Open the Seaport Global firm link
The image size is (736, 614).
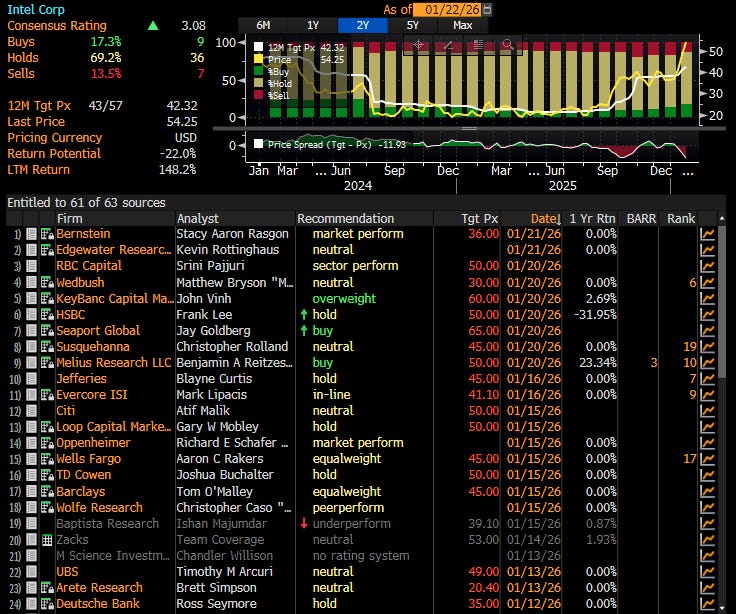point(98,330)
